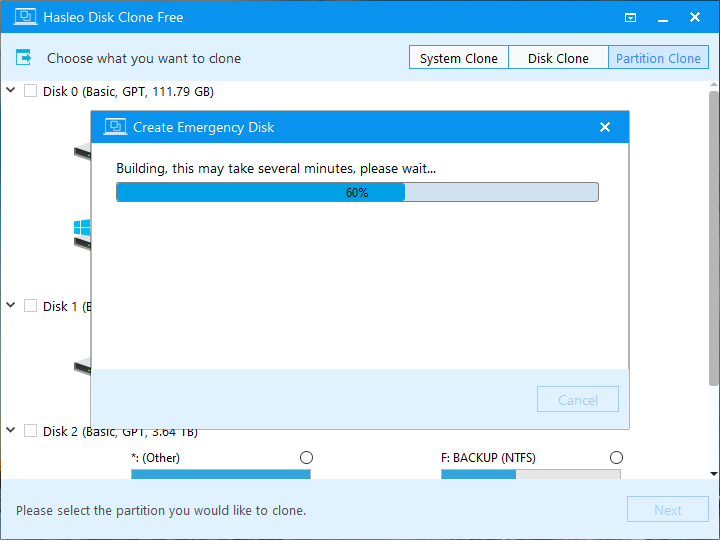Click the 'Disk 0 (Basic, GPT, 111.79 GB)' label
Image resolution: width=720 pixels, height=540 pixels.
(x=128, y=91)
